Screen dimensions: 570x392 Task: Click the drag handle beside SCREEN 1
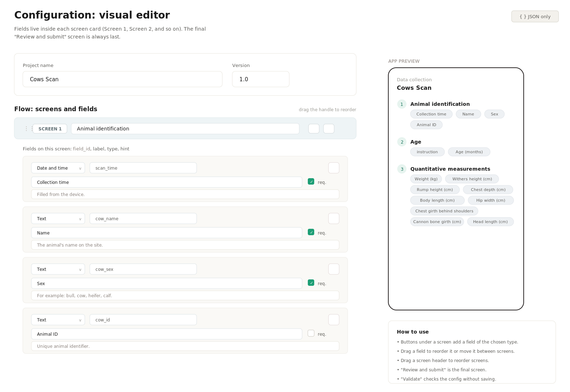click(28, 129)
